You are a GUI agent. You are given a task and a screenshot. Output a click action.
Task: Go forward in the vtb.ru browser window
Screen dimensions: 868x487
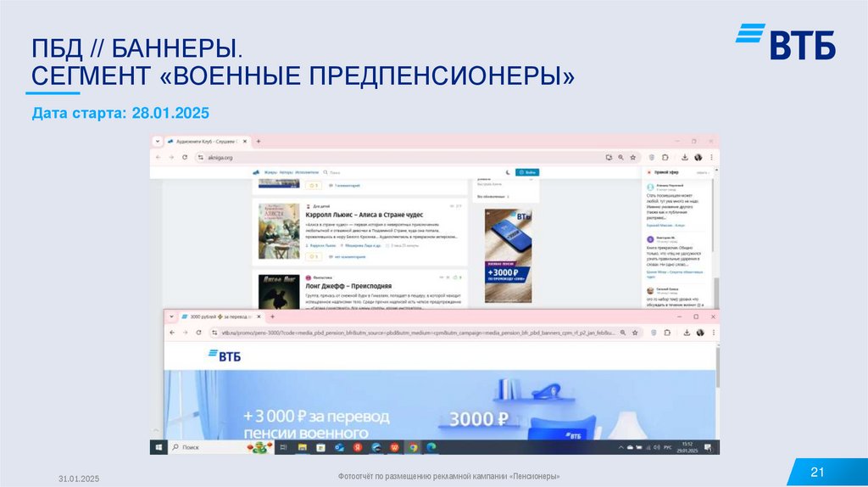185,333
